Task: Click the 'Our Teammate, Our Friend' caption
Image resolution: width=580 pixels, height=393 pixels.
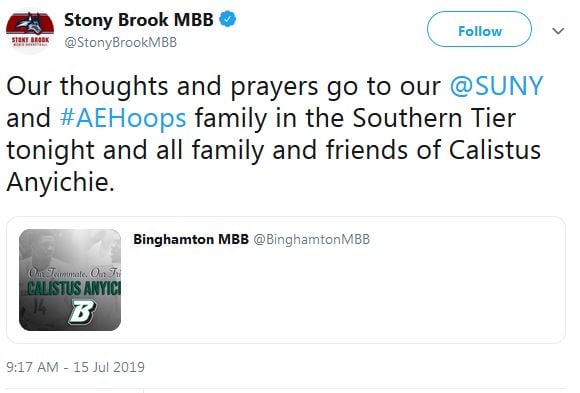Action: (x=74, y=273)
